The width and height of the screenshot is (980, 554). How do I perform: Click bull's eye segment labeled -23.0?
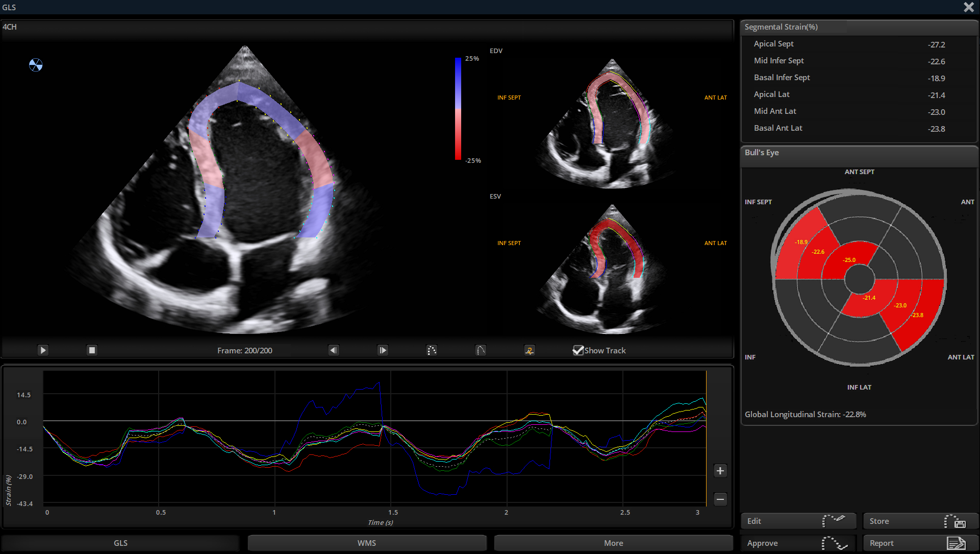[900, 306]
